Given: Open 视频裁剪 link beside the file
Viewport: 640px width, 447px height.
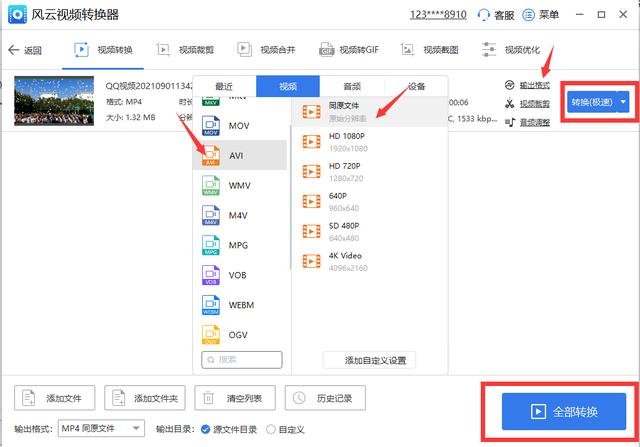Looking at the screenshot, I should coord(534,104).
